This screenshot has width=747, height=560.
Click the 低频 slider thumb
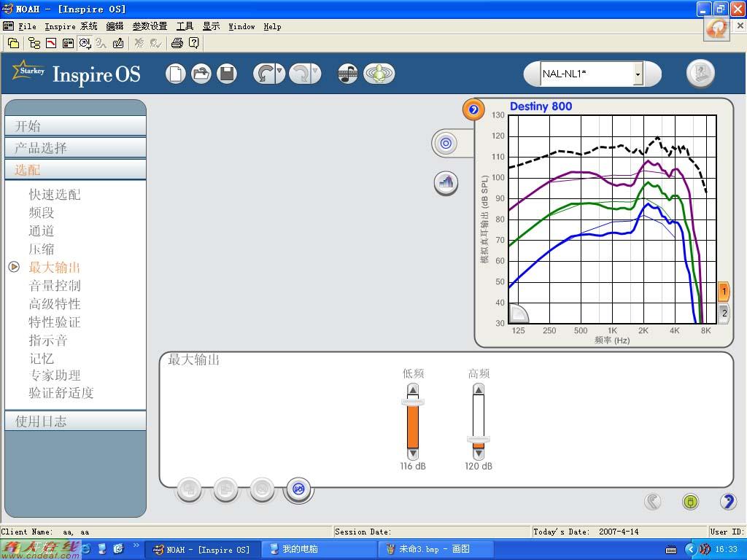click(413, 402)
